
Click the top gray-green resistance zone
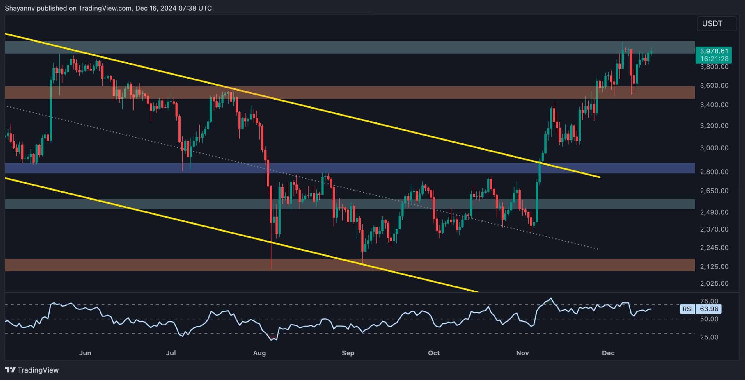(x=349, y=47)
